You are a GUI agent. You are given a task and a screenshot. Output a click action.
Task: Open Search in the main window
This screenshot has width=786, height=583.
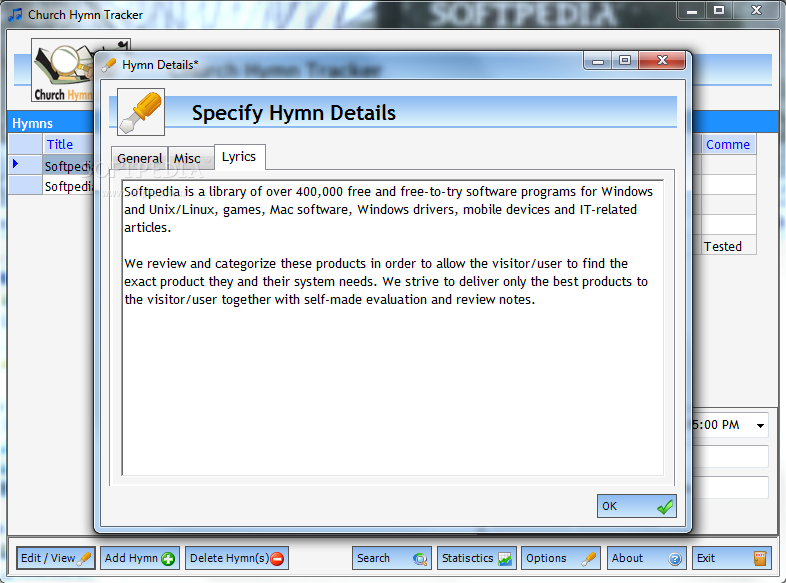pos(391,558)
